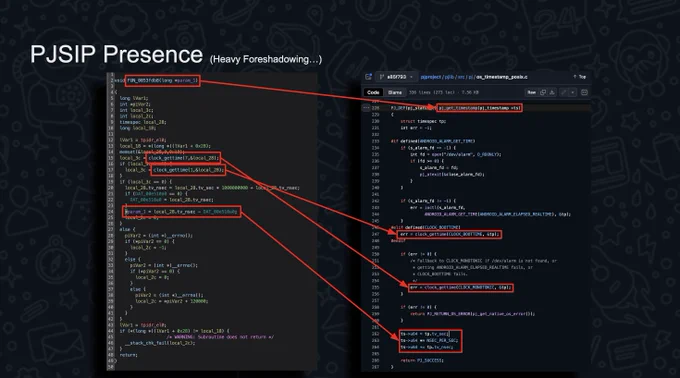Viewport: 680px width, 378px height.
Task: Select '__stack_chk_fail(local_2c);' in decompiler
Action: click(160, 343)
